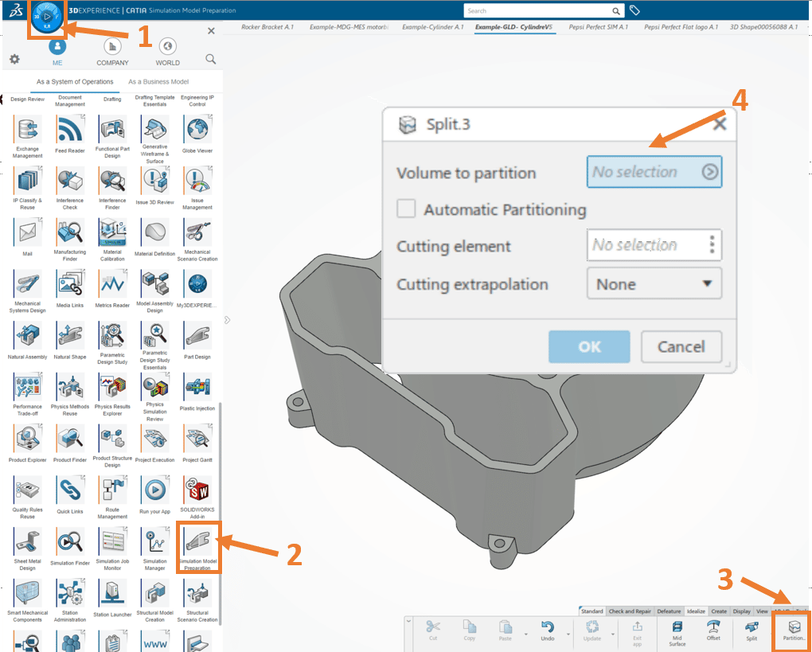Switch to the Idealize tab
This screenshot has width=812, height=652.
696,611
